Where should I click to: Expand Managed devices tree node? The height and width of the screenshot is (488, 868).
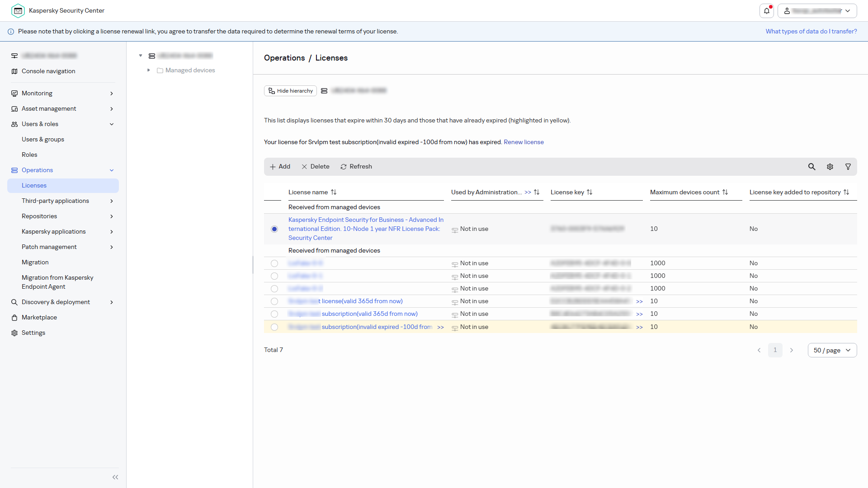[x=149, y=70]
